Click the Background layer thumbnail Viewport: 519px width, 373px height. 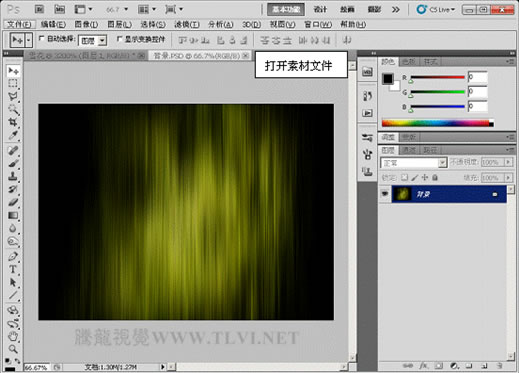pyautogui.click(x=402, y=194)
